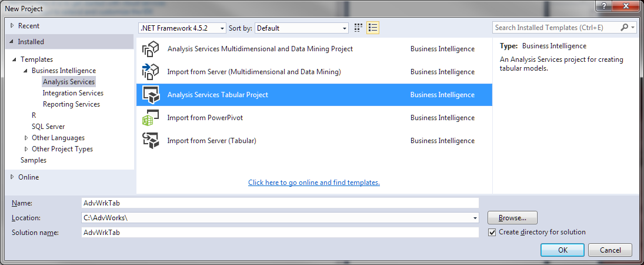Click the search magnifier icon
Screen dimensions: 644x265
pos(625,28)
